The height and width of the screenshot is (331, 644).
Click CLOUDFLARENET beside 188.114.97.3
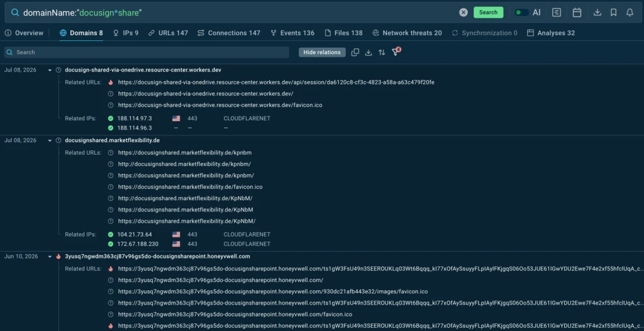point(247,118)
